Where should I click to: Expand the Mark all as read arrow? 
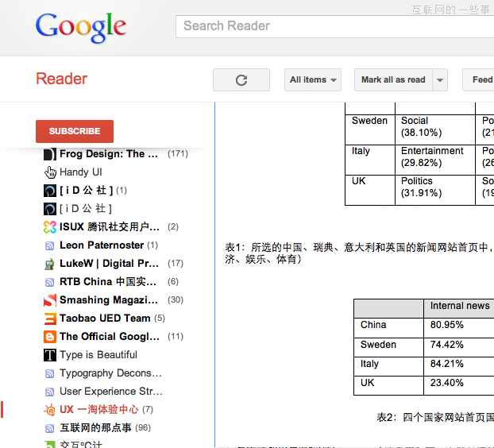[x=440, y=80]
